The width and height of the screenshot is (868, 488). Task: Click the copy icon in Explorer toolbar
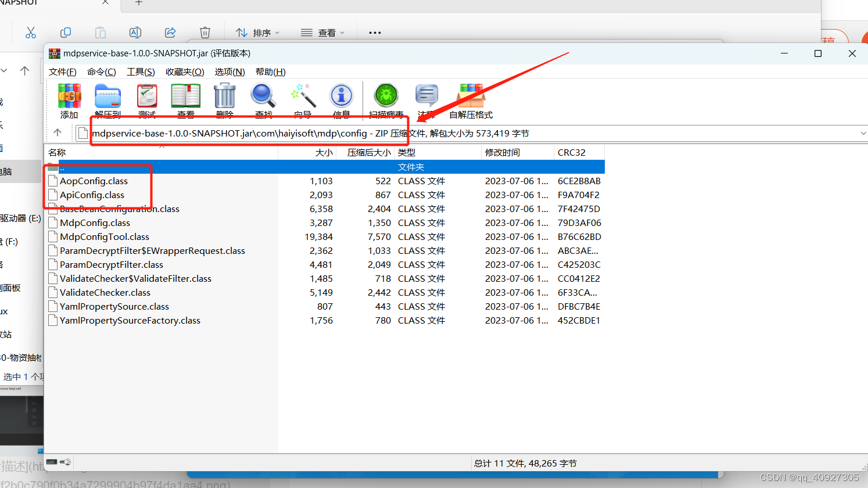(66, 33)
